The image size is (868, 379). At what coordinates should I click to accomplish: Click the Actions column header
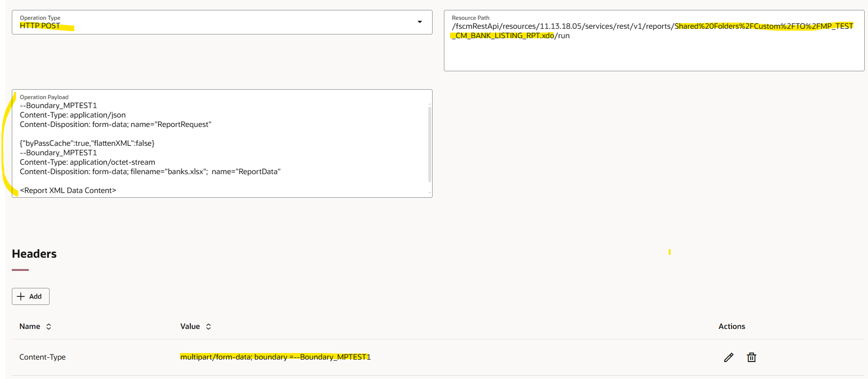[732, 326]
